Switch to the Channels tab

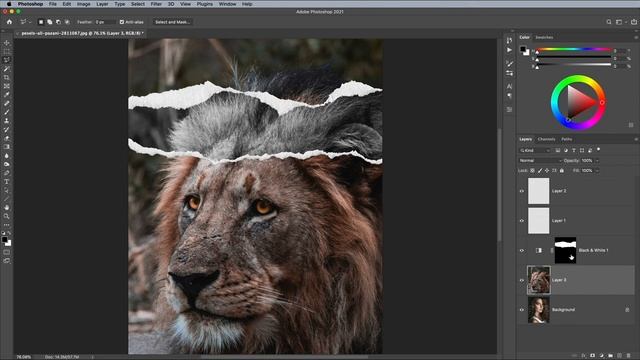click(546, 140)
